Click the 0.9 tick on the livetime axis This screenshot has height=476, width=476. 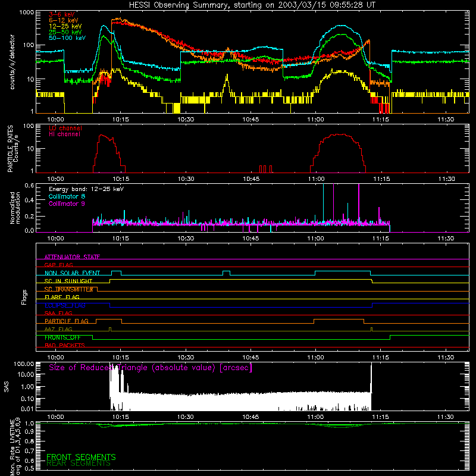[29, 432]
